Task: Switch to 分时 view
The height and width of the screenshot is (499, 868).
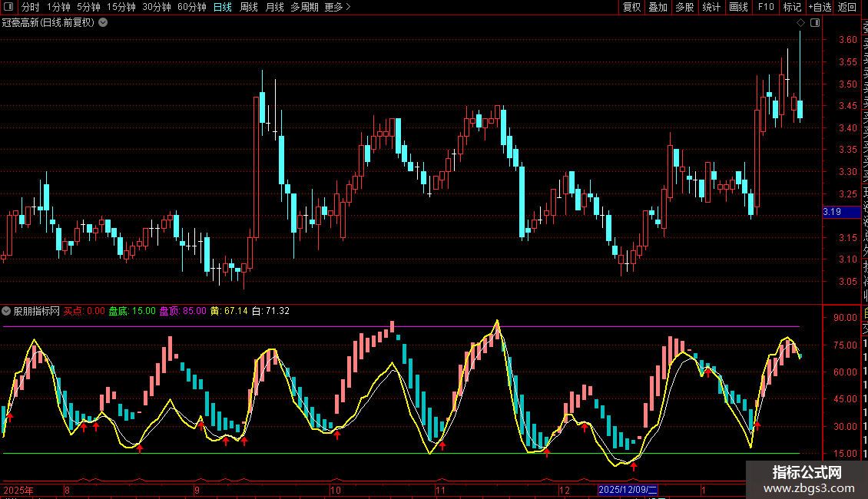Action: 31,7
